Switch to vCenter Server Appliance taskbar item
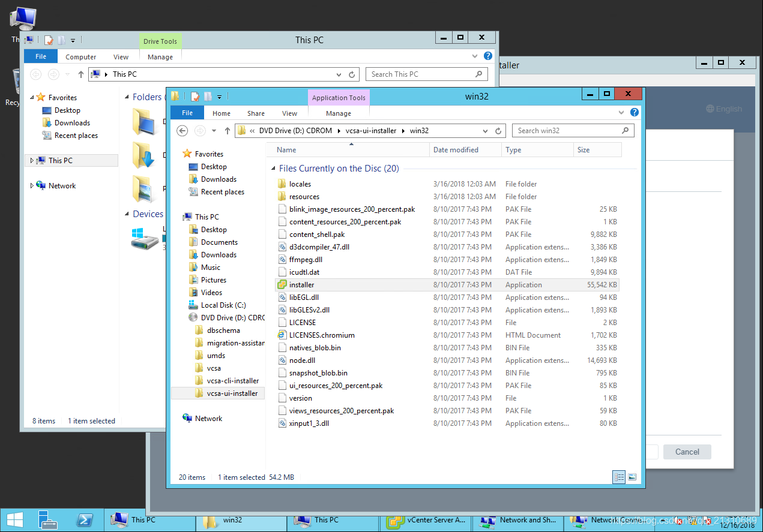This screenshot has height=532, width=763. pos(427,520)
